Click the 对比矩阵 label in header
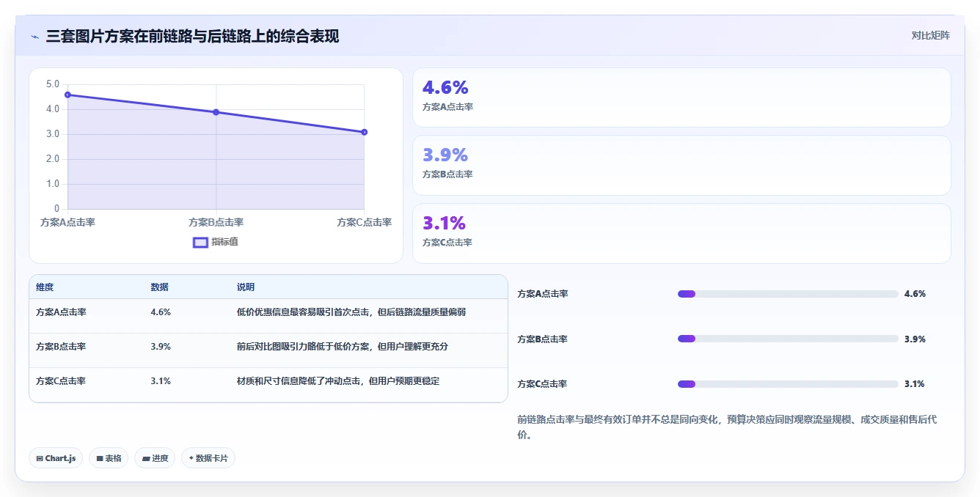 point(930,36)
